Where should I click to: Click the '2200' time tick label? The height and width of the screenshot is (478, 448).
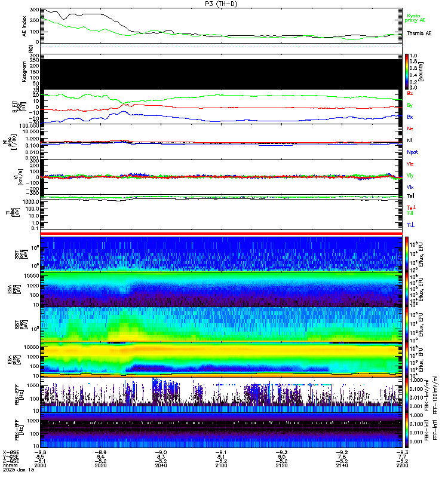402,465
